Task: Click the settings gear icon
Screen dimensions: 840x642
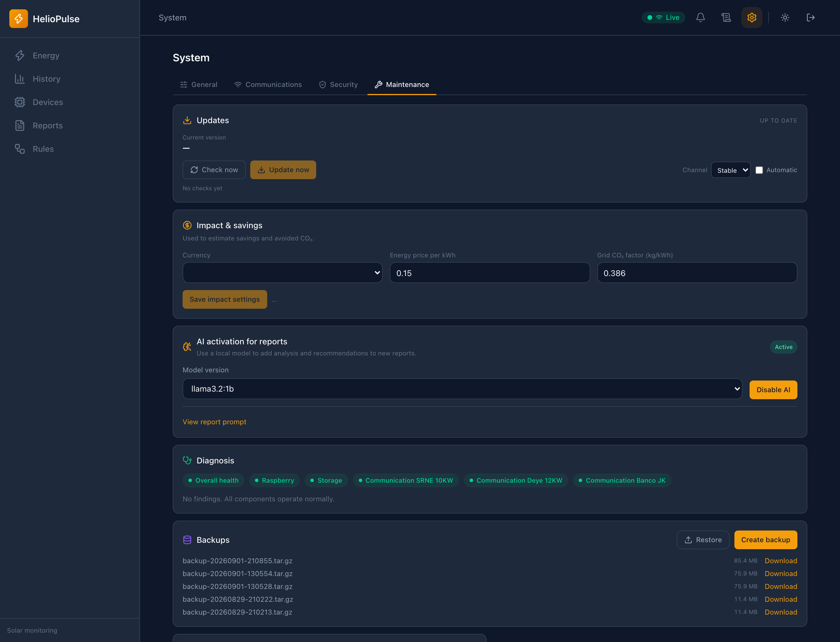Action: 751,18
